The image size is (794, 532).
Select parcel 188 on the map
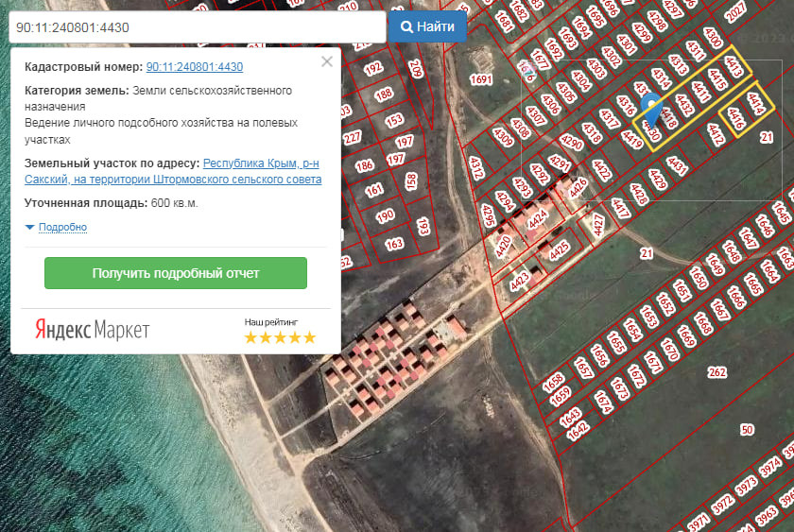tap(384, 94)
